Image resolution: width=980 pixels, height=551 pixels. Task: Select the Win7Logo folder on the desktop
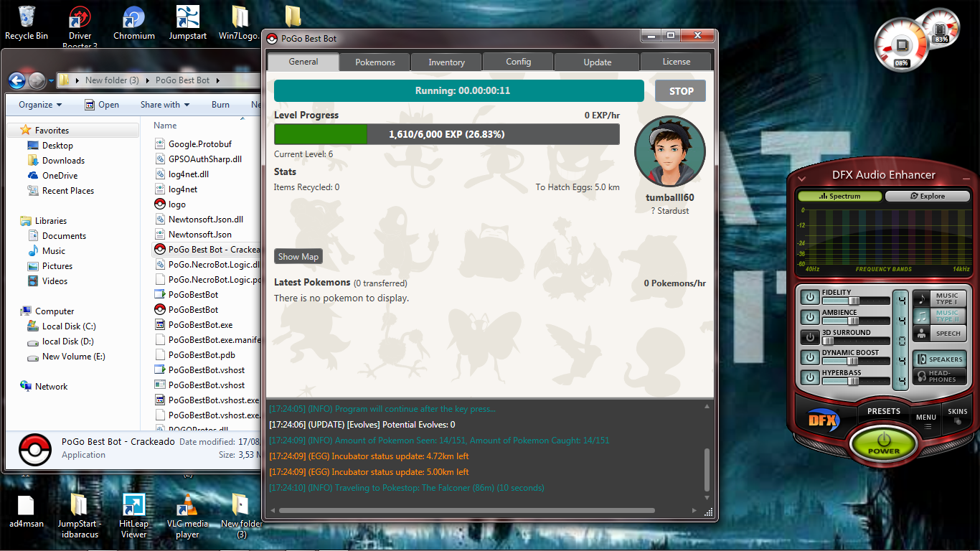coord(240,23)
